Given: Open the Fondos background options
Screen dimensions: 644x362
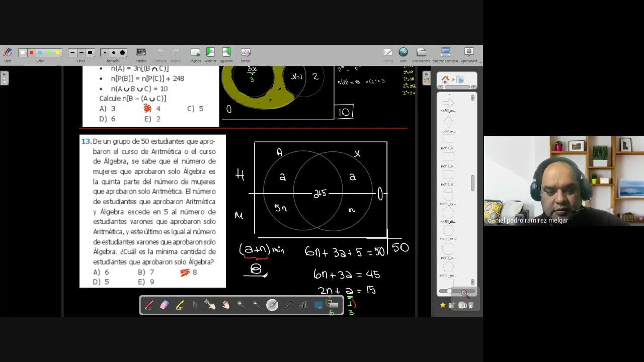Looking at the screenshot, I should (141, 54).
